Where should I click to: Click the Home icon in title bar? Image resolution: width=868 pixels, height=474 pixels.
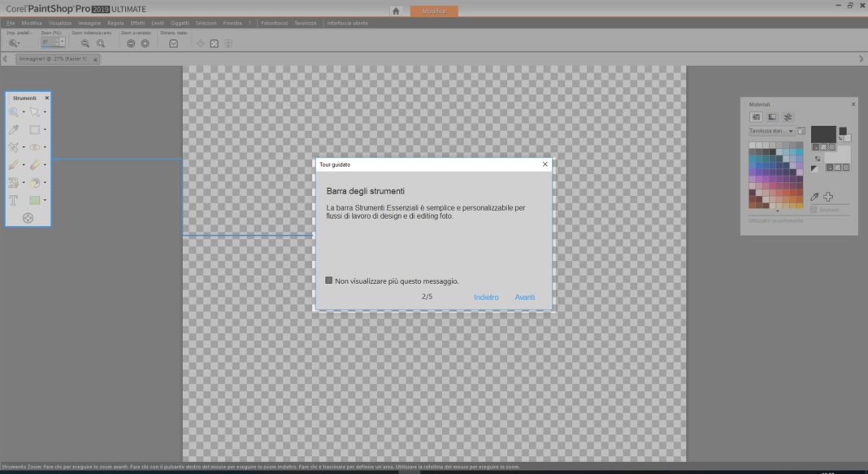(x=396, y=11)
